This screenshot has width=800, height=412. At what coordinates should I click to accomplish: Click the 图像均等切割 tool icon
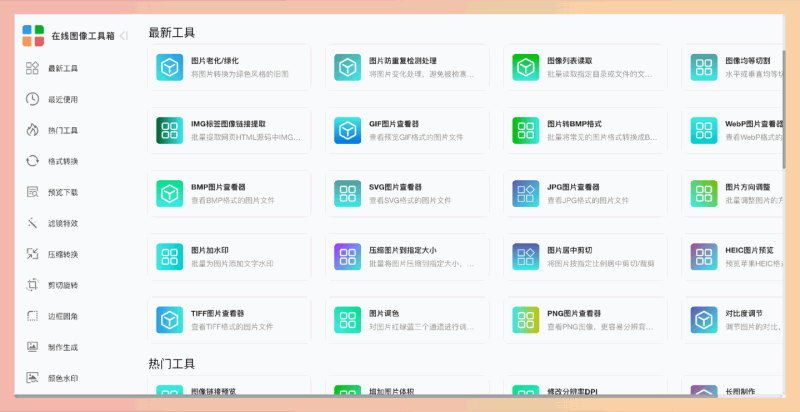[x=704, y=67]
